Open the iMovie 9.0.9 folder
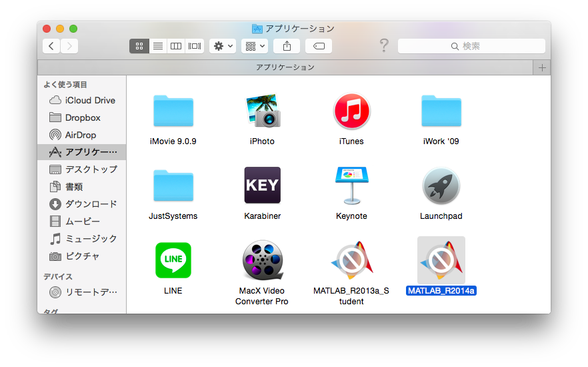Screen dimensions: 588x367 pos(173,111)
